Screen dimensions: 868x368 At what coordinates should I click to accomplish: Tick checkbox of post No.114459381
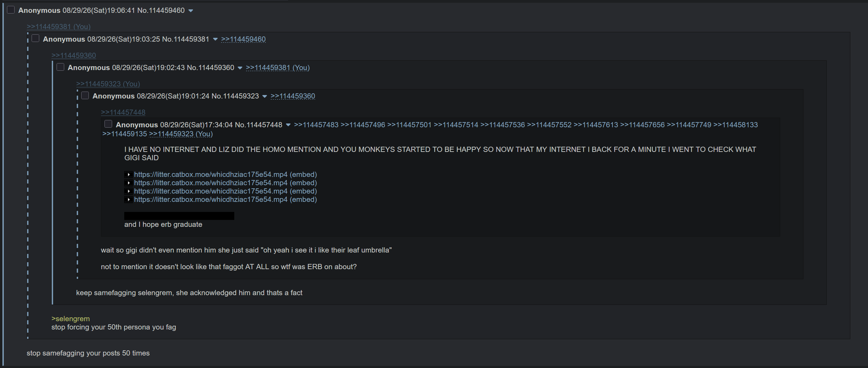click(x=35, y=38)
